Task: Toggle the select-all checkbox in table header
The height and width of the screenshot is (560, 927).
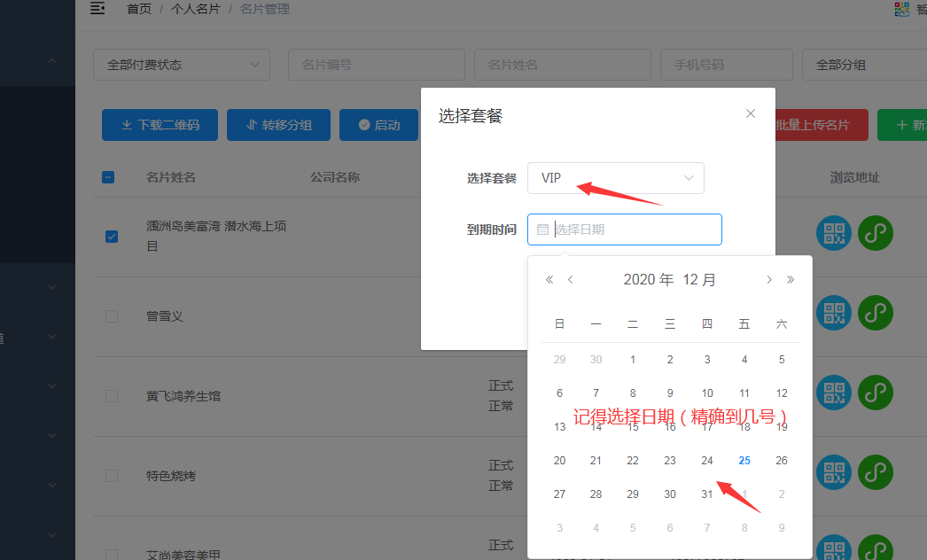Action: pos(108,177)
